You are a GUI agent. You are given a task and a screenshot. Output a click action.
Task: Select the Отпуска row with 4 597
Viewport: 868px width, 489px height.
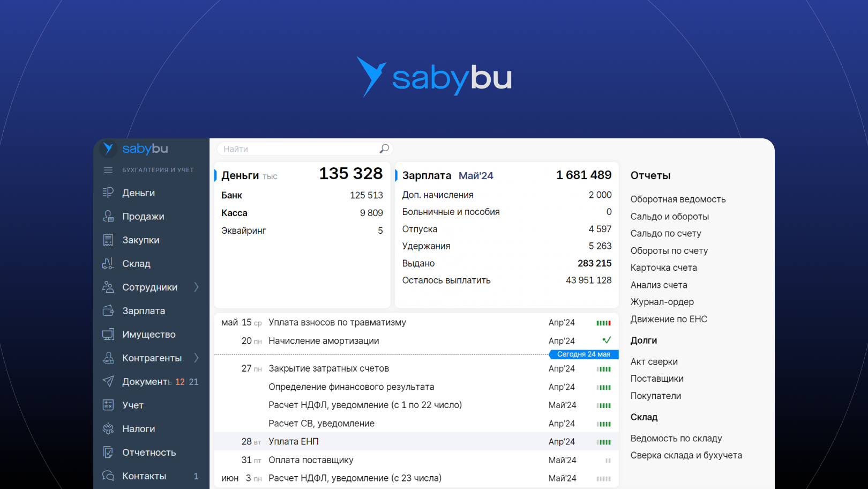(x=507, y=229)
